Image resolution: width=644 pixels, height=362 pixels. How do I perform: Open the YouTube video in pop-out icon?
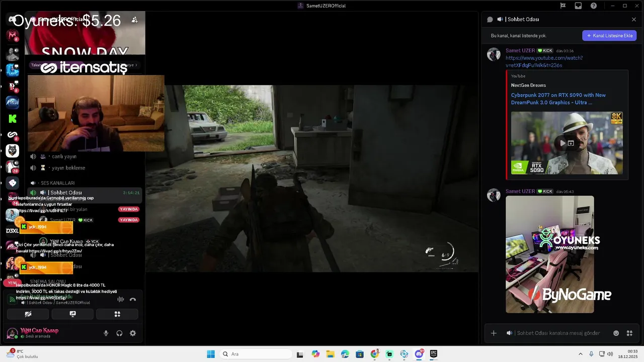pos(571,143)
